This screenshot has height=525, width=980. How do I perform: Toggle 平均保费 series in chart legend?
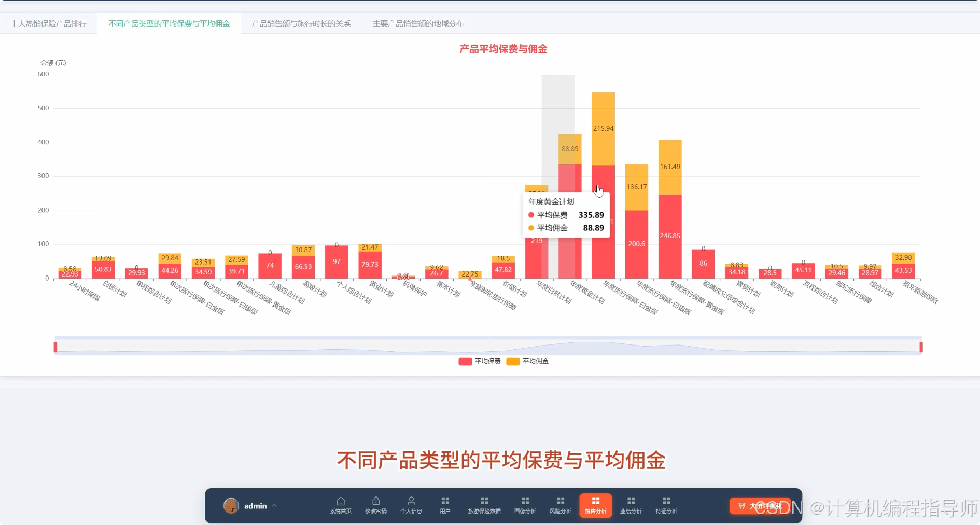tap(480, 362)
